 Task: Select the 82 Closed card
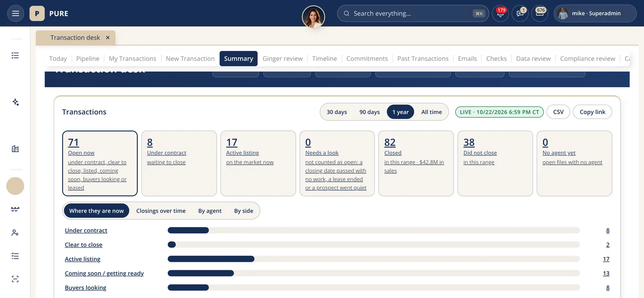(416, 163)
